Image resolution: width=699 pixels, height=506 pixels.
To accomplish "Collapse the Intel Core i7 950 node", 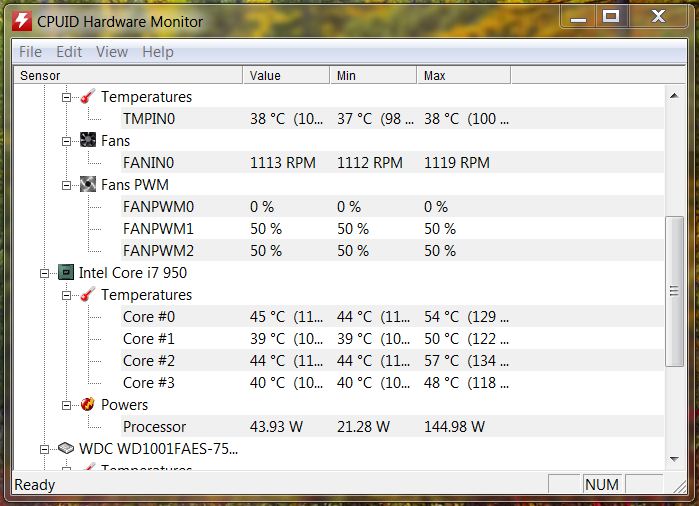I will (x=45, y=273).
